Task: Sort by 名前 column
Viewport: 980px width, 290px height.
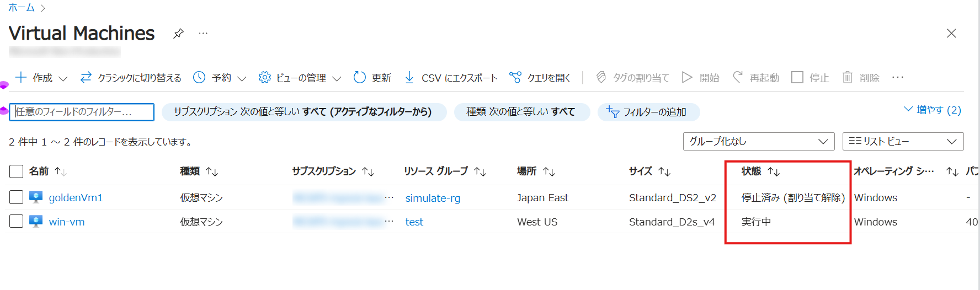Action: [47, 171]
